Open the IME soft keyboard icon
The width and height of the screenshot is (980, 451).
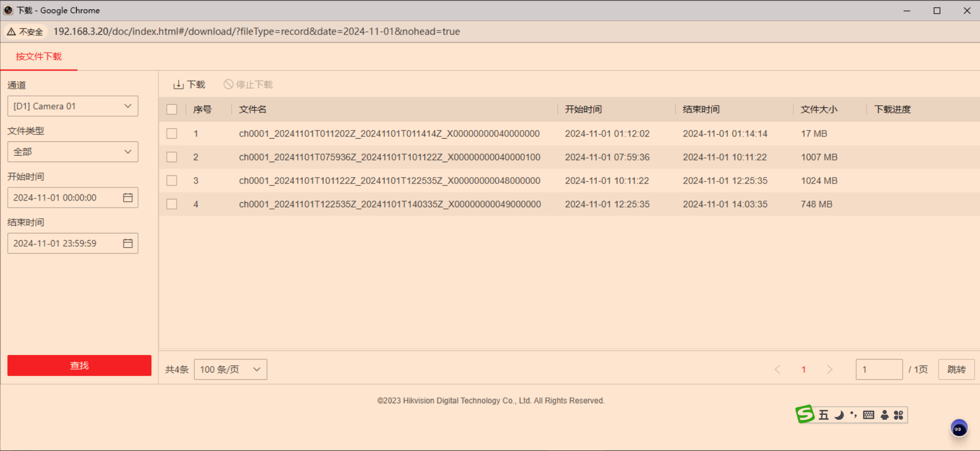point(869,415)
